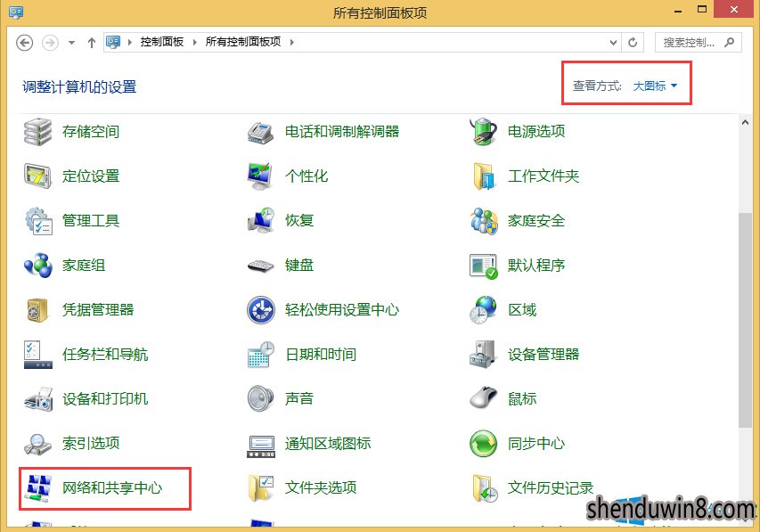Open the 区域 globe clock icon
Screen dimensions: 760x532
483,310
